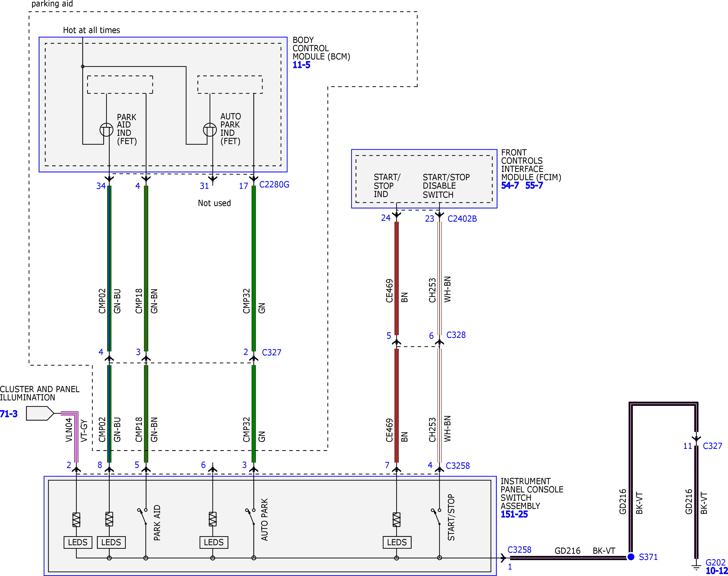Open the 11-5 BCM page reference link
The image size is (728, 576).
[x=301, y=65]
